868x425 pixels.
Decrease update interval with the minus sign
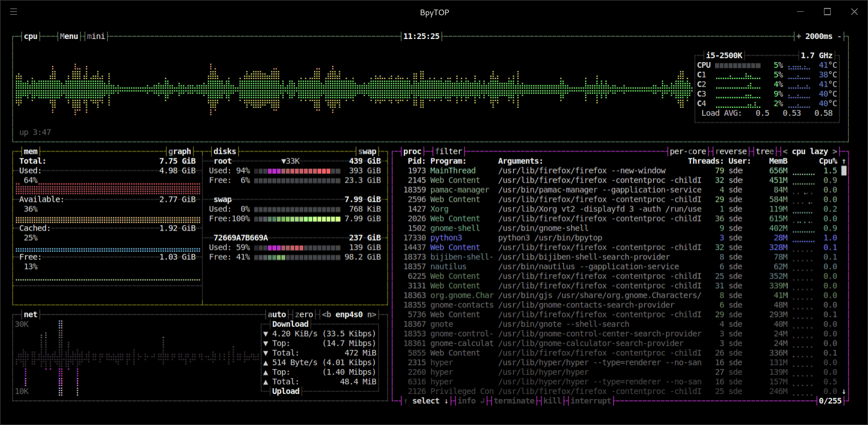click(x=840, y=36)
